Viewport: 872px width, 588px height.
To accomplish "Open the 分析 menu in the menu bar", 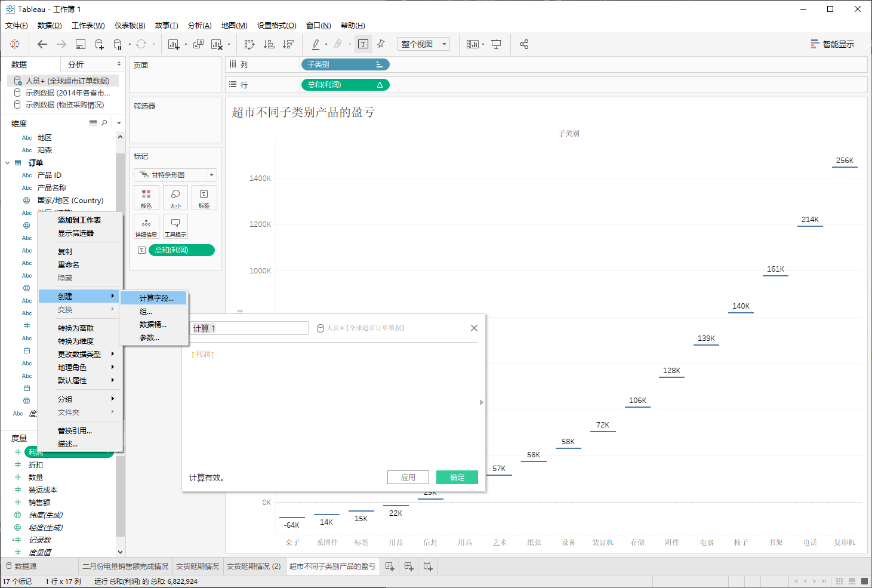I will point(199,26).
